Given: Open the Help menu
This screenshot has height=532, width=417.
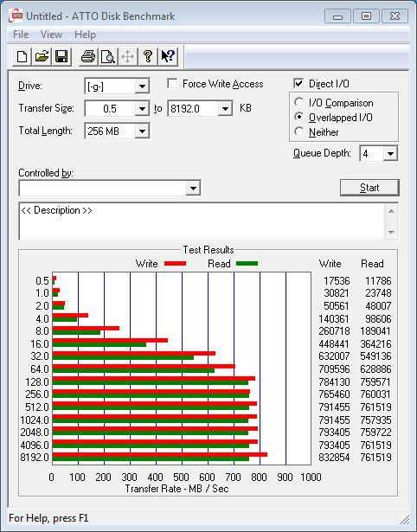Looking at the screenshot, I should pyautogui.click(x=85, y=35).
